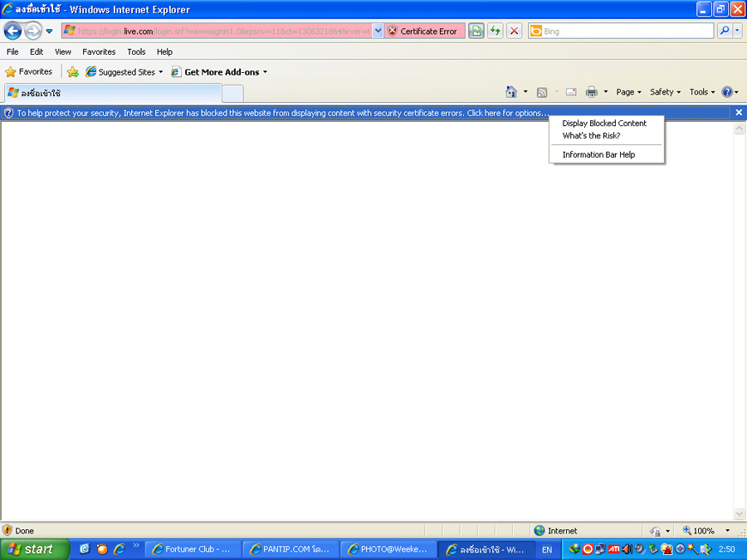Click the Print icon in command bar
The width and height of the screenshot is (747, 560).
[x=592, y=92]
